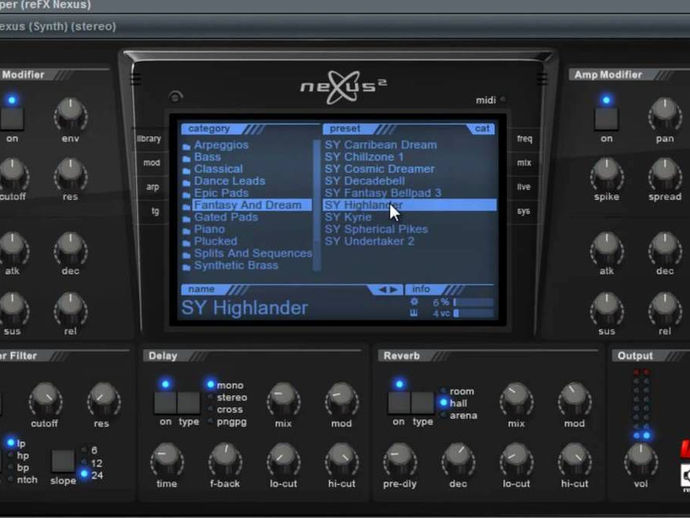Viewport: 690px width, 518px height.
Task: Load preset SY Undertaker 2
Action: [369, 241]
